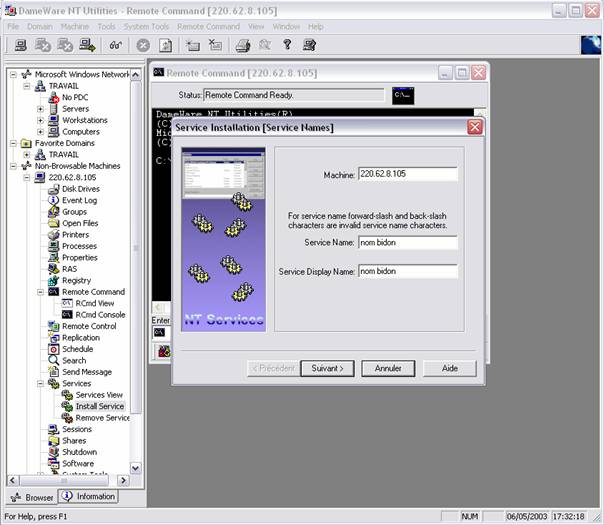Collapse Non-Browsable Machines node

(x=13, y=166)
